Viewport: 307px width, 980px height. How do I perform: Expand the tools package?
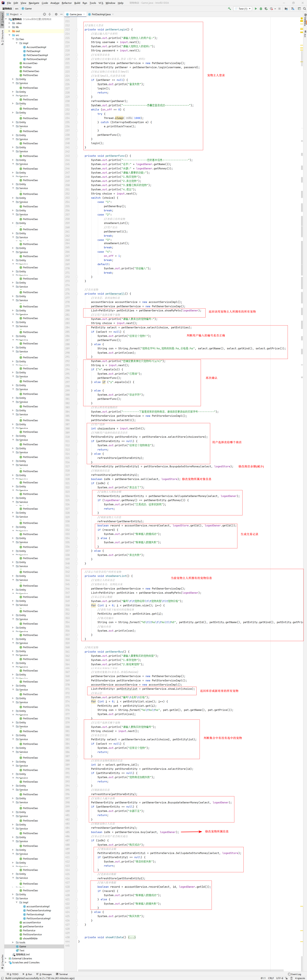pos(13,942)
